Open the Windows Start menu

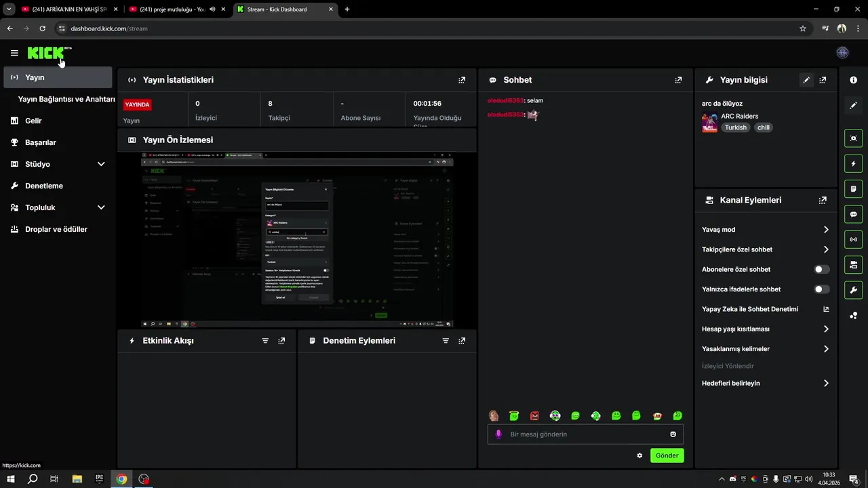[x=11, y=479]
